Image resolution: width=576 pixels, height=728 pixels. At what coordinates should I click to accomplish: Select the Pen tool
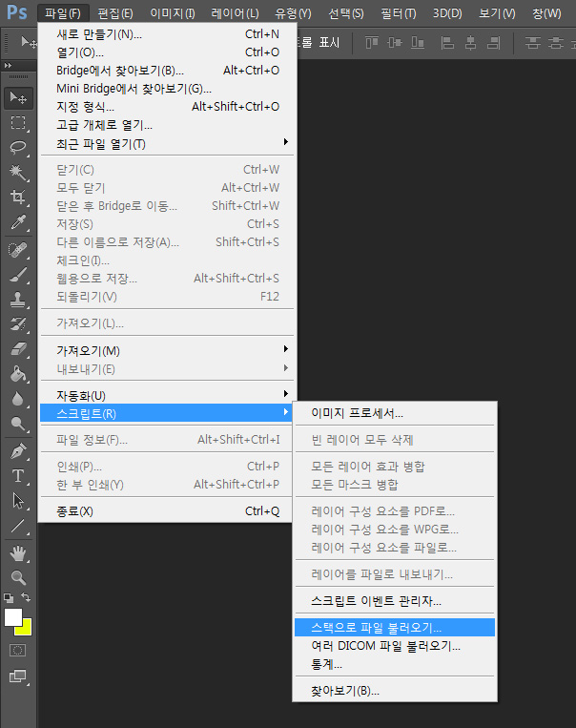(17, 450)
